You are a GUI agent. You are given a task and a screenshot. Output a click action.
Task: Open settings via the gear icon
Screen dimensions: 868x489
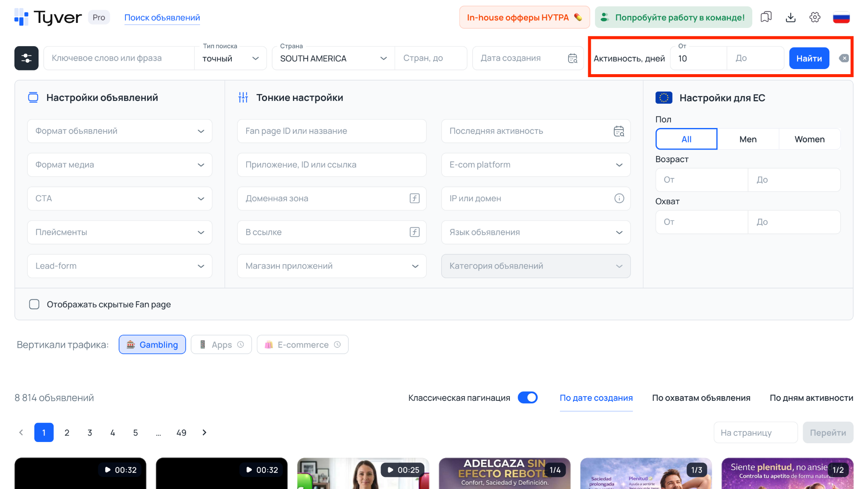[815, 17]
